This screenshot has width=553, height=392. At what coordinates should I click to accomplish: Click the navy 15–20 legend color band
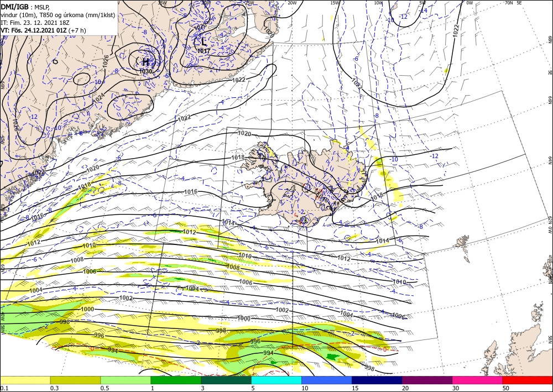coord(377,380)
